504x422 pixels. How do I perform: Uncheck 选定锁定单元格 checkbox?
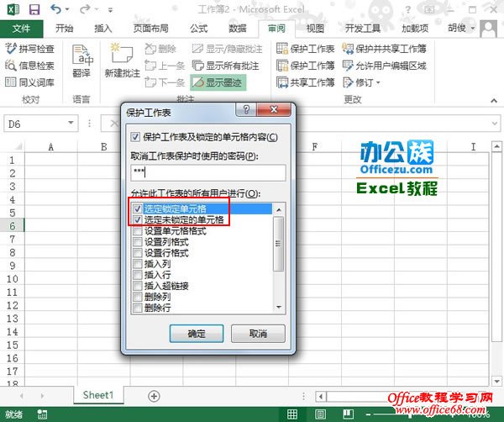coord(138,208)
